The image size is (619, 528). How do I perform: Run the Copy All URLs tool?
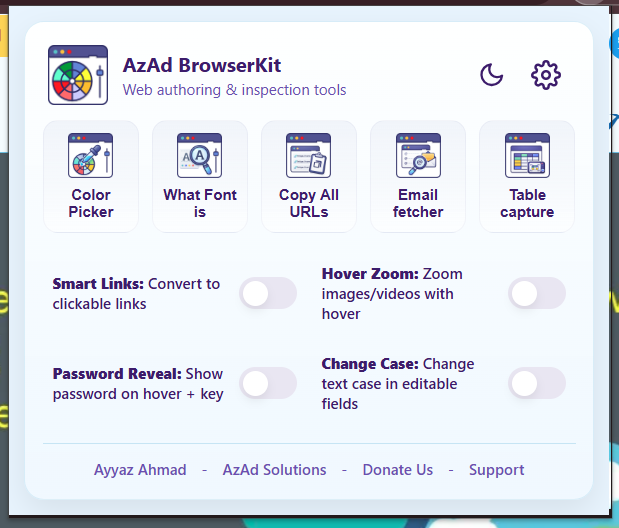coord(309,176)
